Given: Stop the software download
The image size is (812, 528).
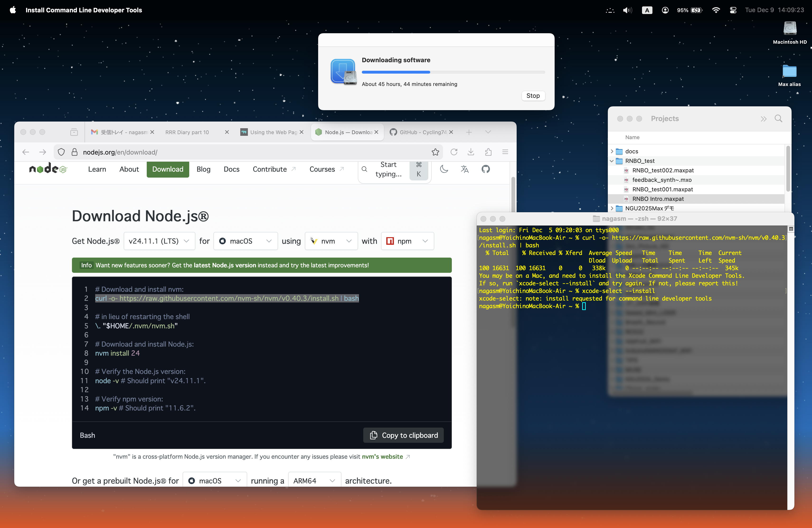Looking at the screenshot, I should [533, 96].
